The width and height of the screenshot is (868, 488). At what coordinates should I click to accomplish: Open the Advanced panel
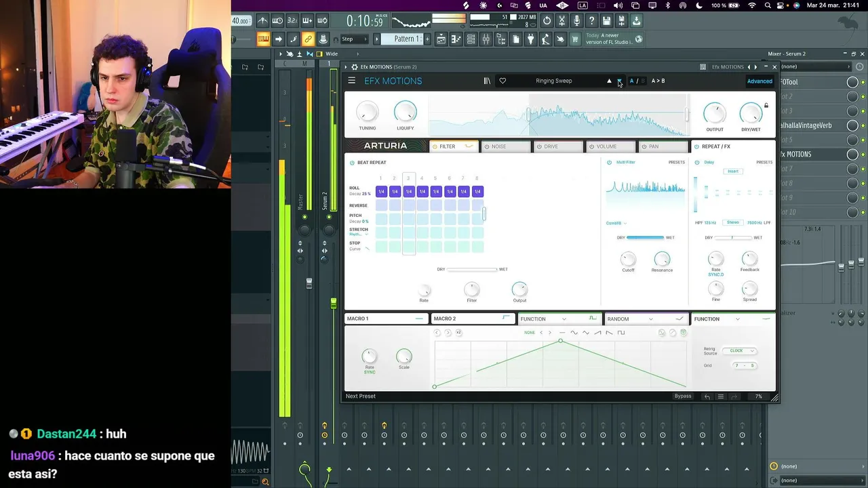click(x=759, y=81)
